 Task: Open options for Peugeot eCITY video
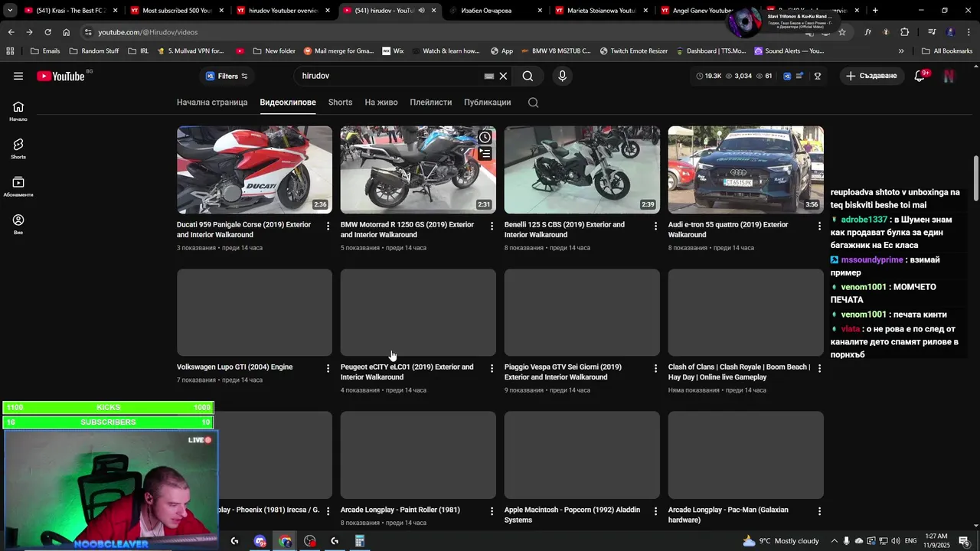coord(492,368)
